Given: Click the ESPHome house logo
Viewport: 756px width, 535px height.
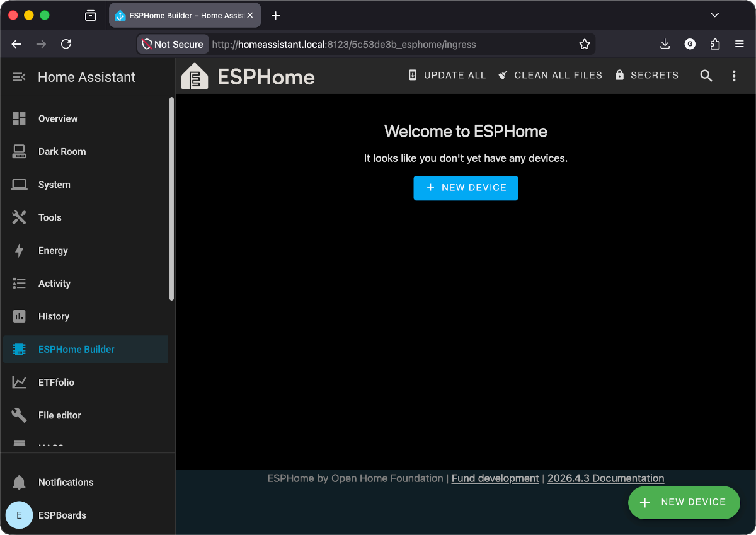Looking at the screenshot, I should coord(195,76).
